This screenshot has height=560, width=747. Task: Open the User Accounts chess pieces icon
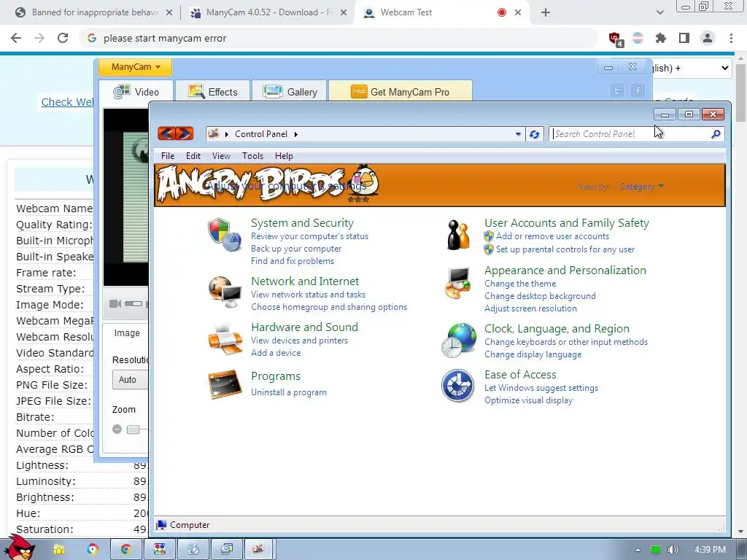pos(458,234)
